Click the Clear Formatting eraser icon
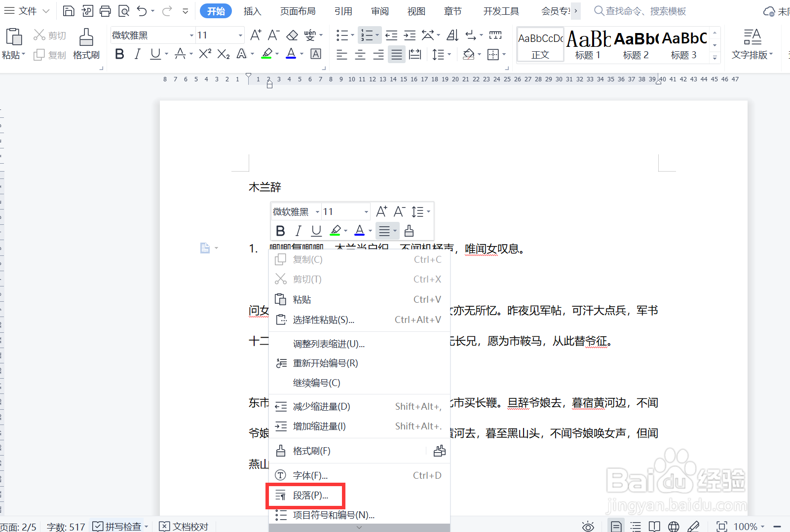The width and height of the screenshot is (790, 532). point(292,35)
